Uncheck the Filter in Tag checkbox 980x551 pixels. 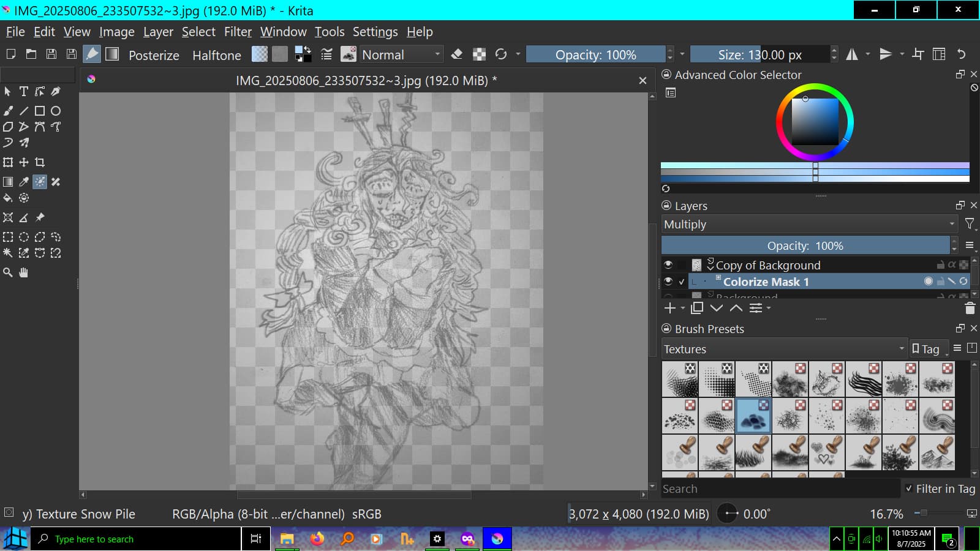coord(909,489)
